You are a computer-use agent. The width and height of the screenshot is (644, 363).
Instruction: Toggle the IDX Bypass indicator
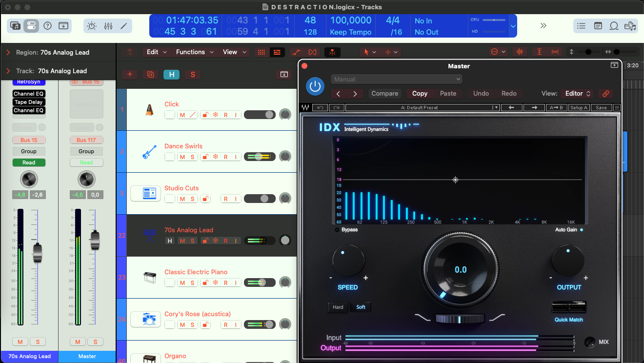tap(337, 230)
